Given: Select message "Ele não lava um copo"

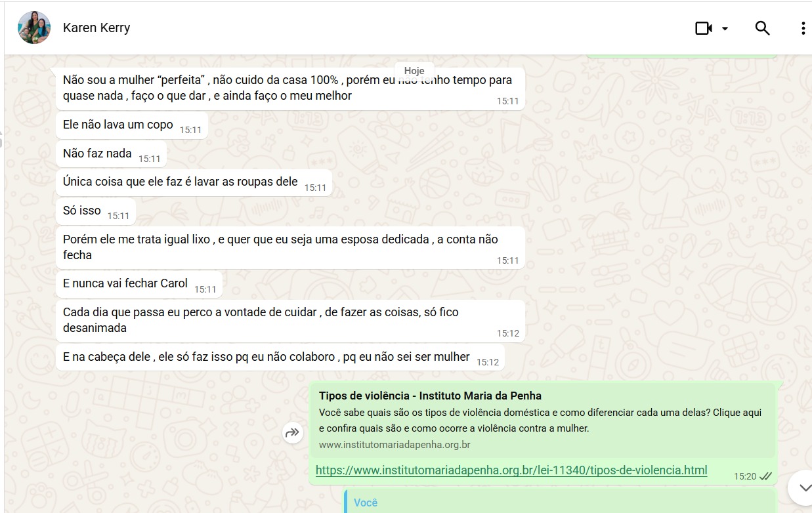Looking at the screenshot, I should pyautogui.click(x=118, y=125).
